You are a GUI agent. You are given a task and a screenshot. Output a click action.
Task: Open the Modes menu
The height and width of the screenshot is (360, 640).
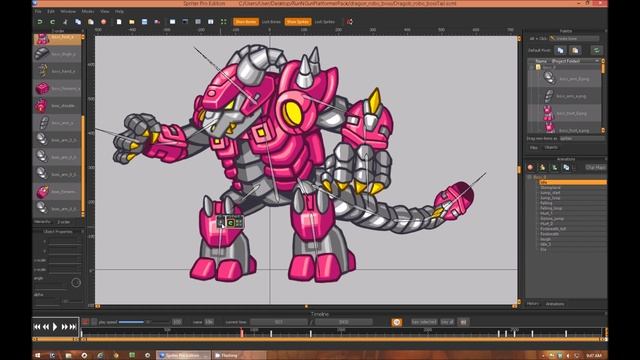88,11
